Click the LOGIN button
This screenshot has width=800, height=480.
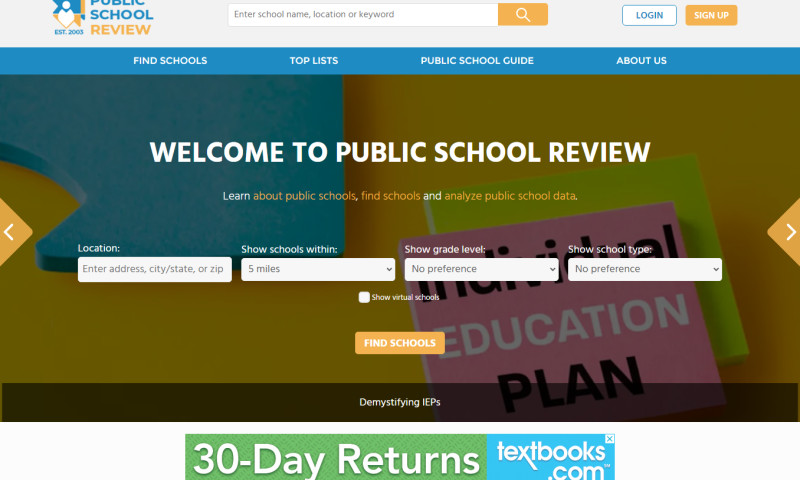[649, 15]
